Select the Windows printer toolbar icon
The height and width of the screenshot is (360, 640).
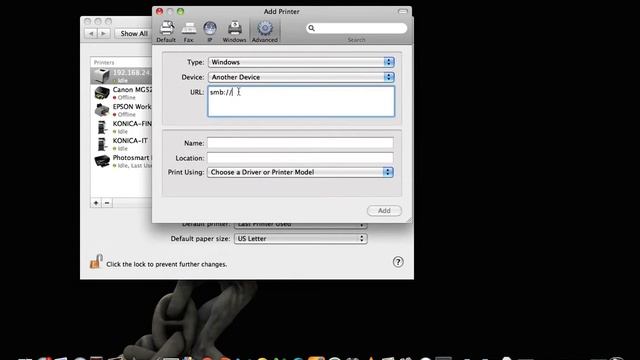coord(234,31)
